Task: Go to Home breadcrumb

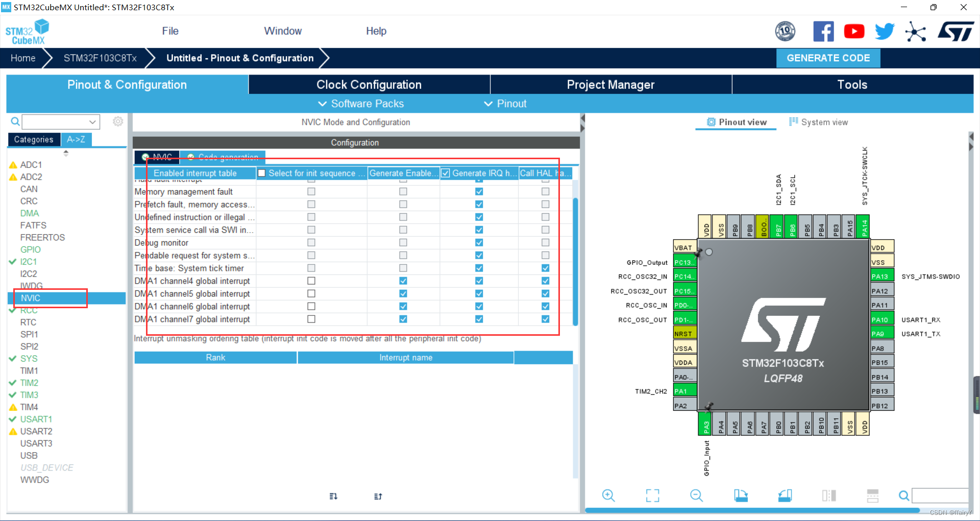Action: point(23,58)
